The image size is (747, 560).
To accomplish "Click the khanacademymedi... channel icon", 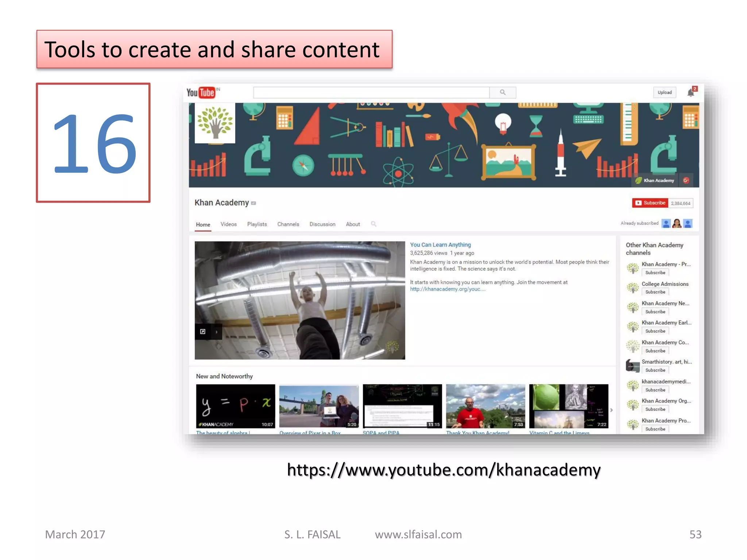I will 632,385.
